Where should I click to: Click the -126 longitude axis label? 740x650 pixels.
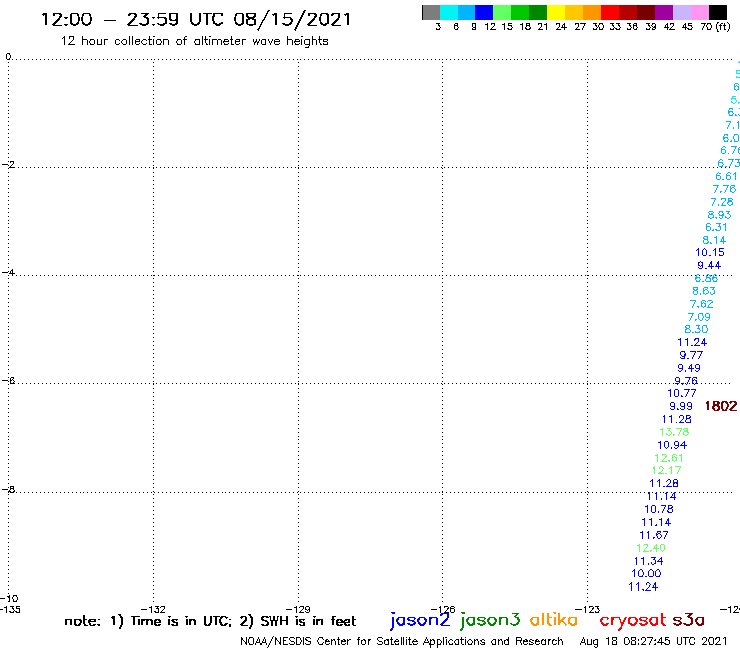pyautogui.click(x=443, y=609)
